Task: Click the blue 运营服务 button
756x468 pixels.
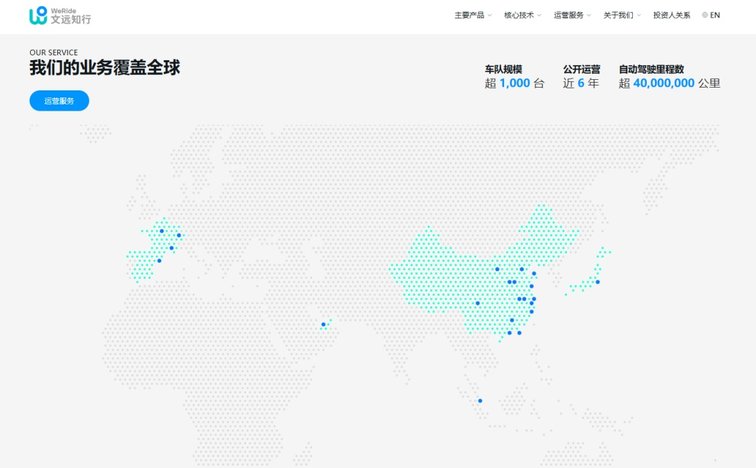Action: (x=59, y=101)
